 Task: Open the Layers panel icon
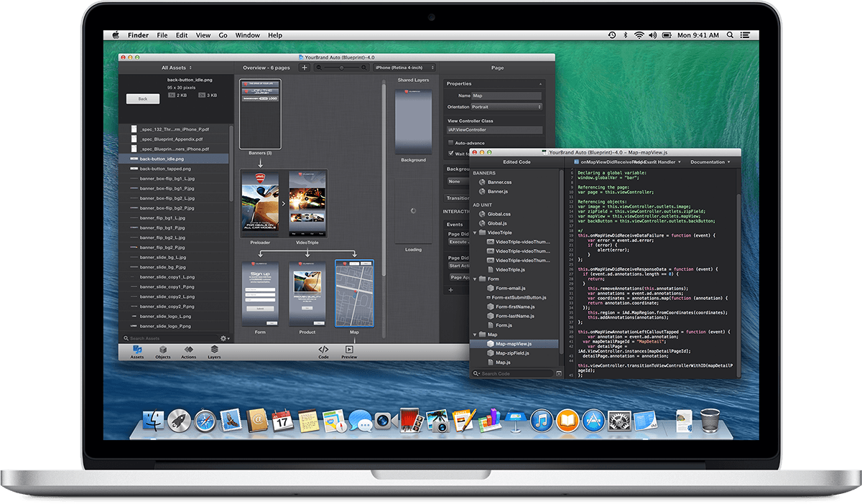214,352
